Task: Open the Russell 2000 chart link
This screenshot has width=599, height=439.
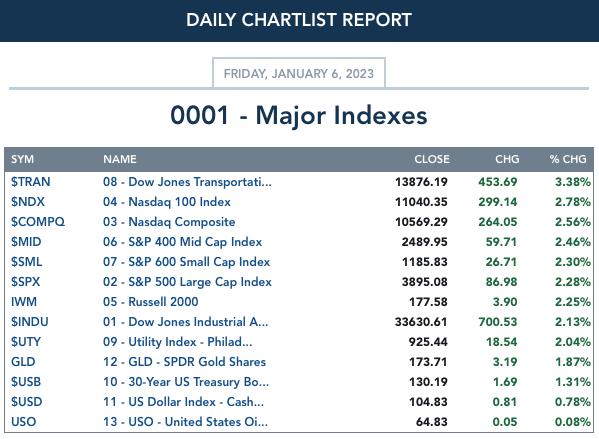Action: 151,301
